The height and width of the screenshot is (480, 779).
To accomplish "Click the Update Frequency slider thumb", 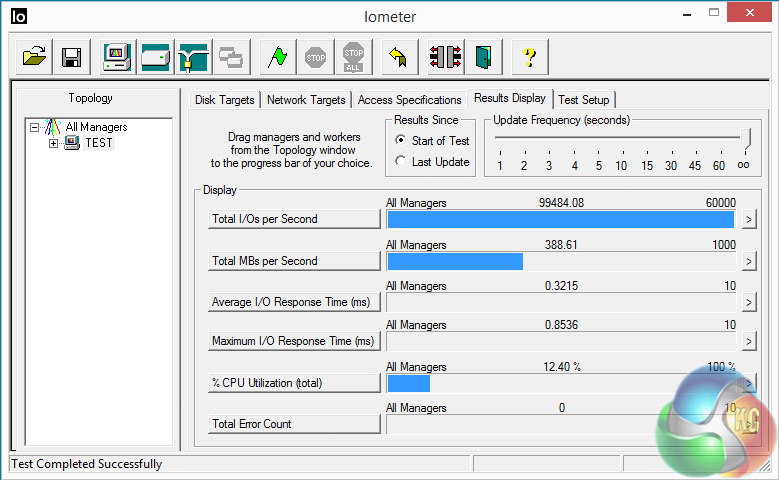I will coord(745,139).
